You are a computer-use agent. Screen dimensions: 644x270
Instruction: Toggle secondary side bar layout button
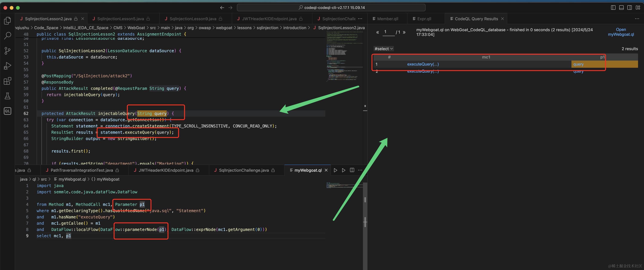click(x=630, y=8)
